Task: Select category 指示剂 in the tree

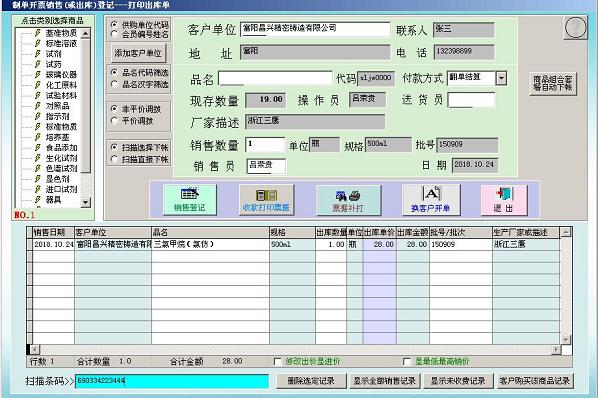Action: (x=57, y=116)
